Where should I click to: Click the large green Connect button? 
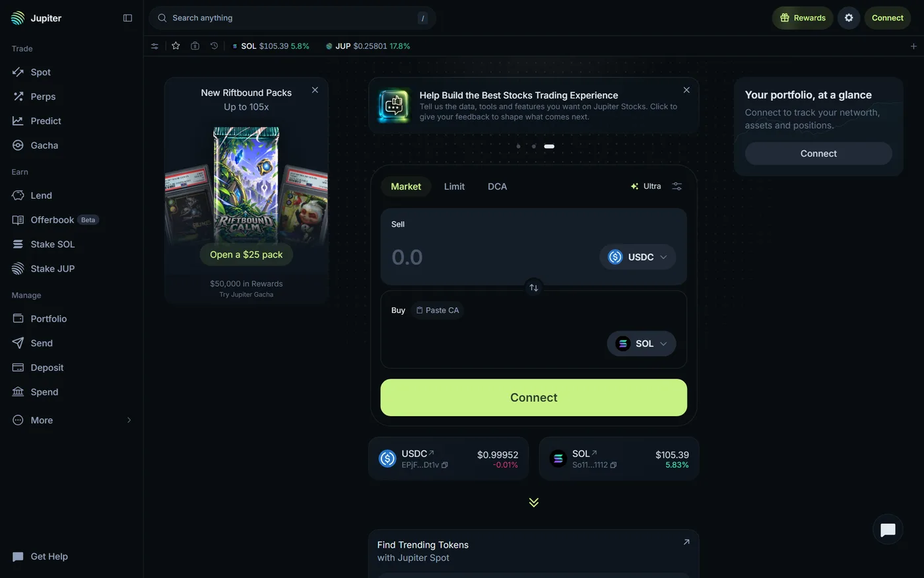pos(534,398)
